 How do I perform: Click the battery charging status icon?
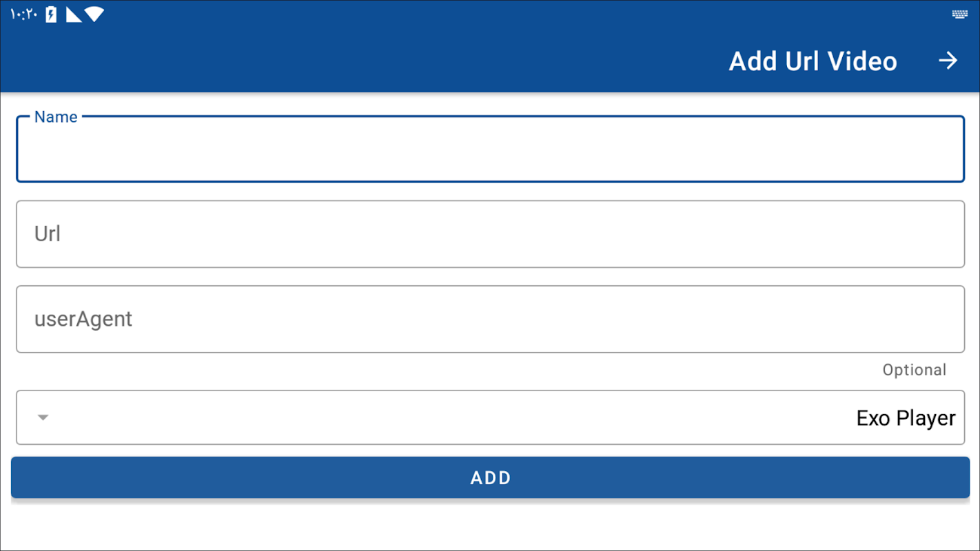pyautogui.click(x=51, y=14)
